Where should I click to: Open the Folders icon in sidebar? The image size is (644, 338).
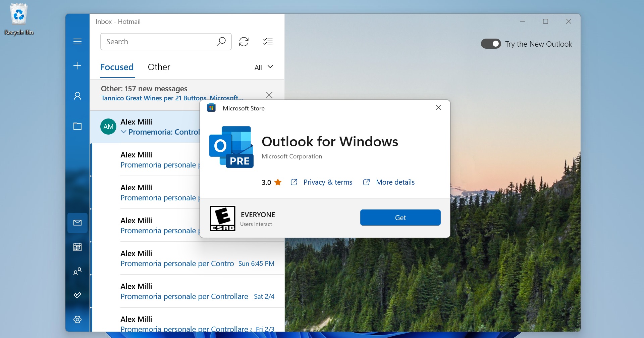[77, 126]
